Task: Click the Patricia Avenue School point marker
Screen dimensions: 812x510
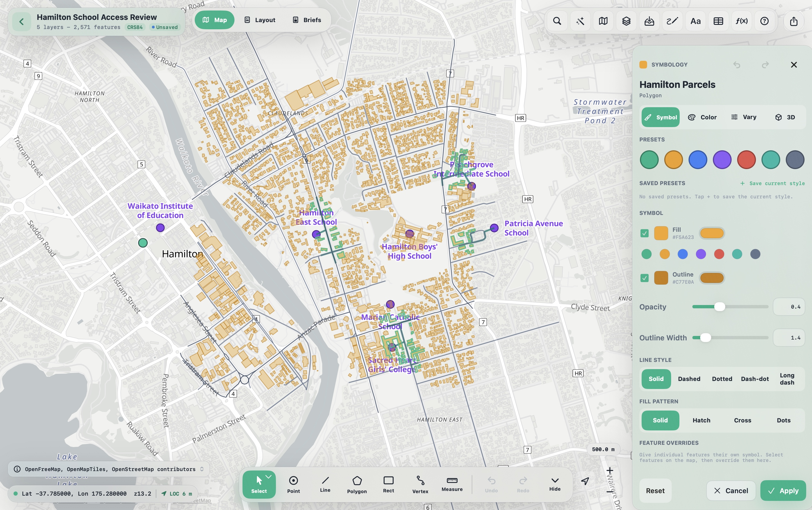Action: pyautogui.click(x=494, y=228)
